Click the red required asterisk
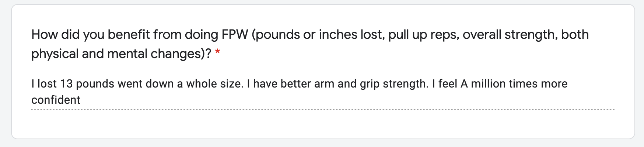 click(218, 53)
